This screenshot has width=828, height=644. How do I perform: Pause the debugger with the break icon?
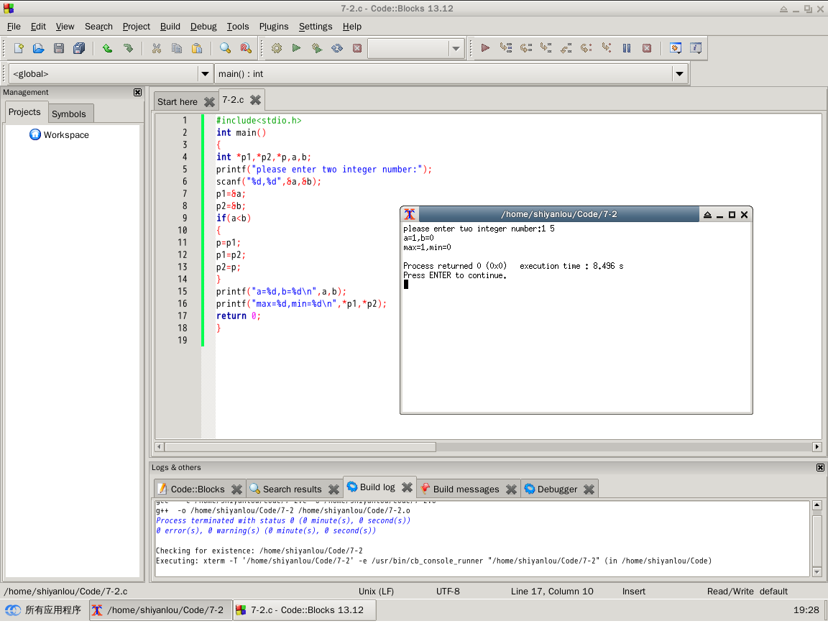click(627, 49)
